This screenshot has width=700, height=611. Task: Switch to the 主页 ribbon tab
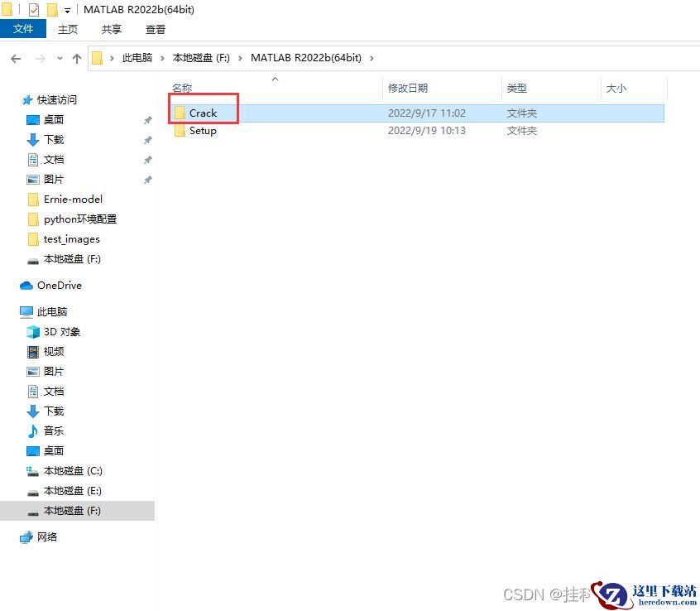click(x=68, y=30)
